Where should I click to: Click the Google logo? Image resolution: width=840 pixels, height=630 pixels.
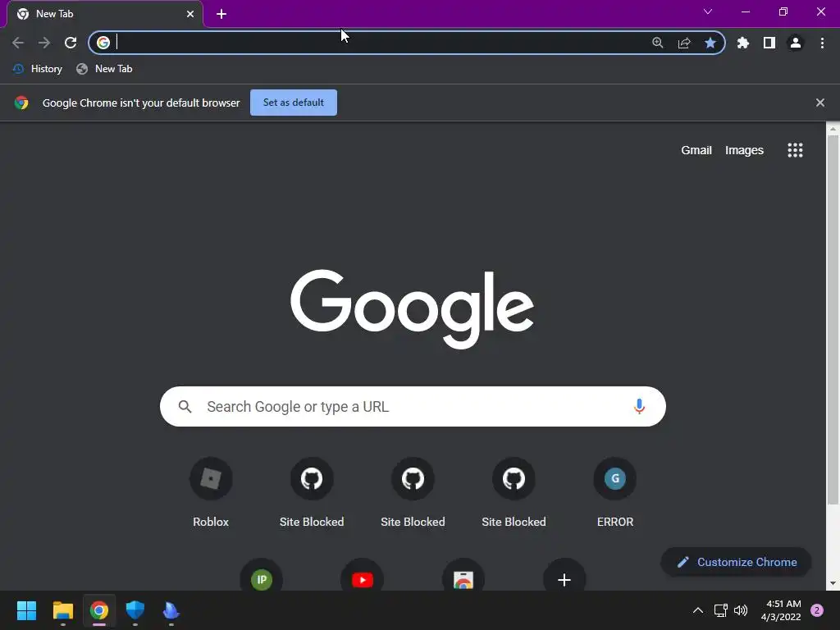point(412,309)
